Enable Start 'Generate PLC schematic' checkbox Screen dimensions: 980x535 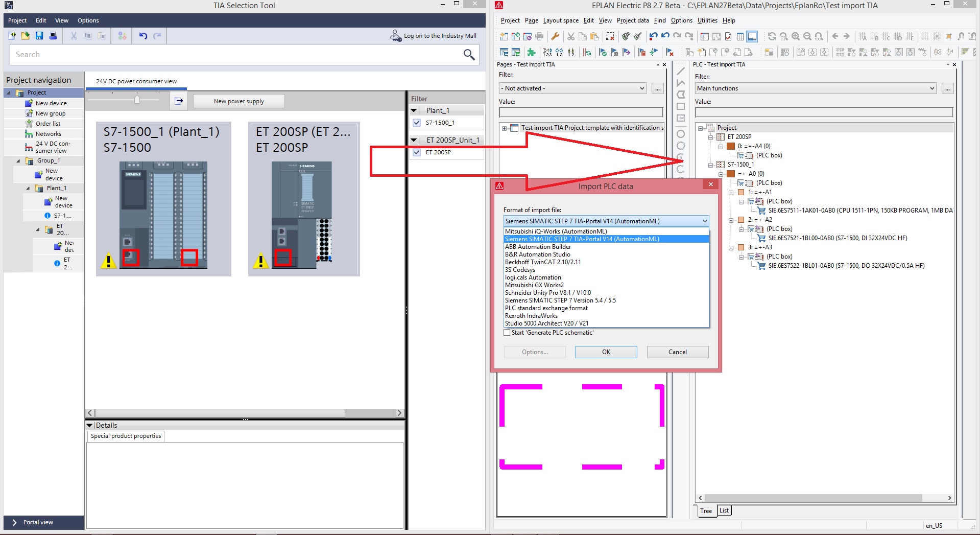point(507,333)
